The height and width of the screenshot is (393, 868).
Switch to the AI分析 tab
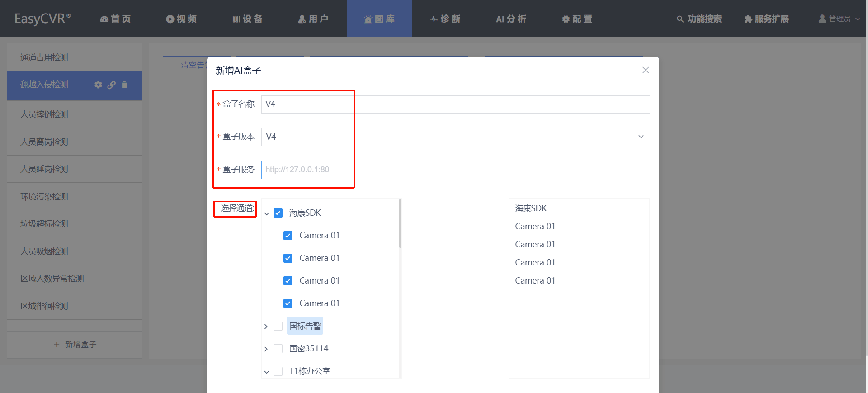511,19
